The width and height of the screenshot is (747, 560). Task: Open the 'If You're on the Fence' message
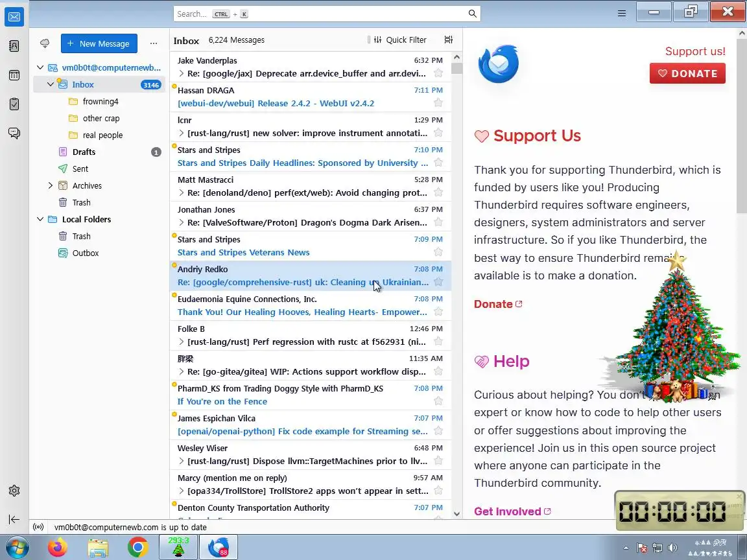(x=311, y=395)
